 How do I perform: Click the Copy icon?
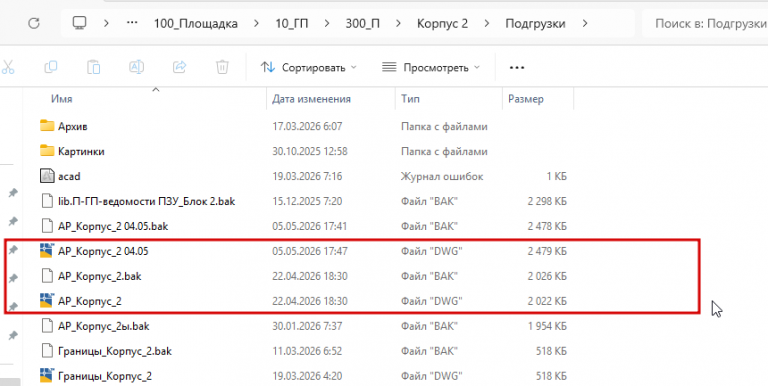pos(50,67)
